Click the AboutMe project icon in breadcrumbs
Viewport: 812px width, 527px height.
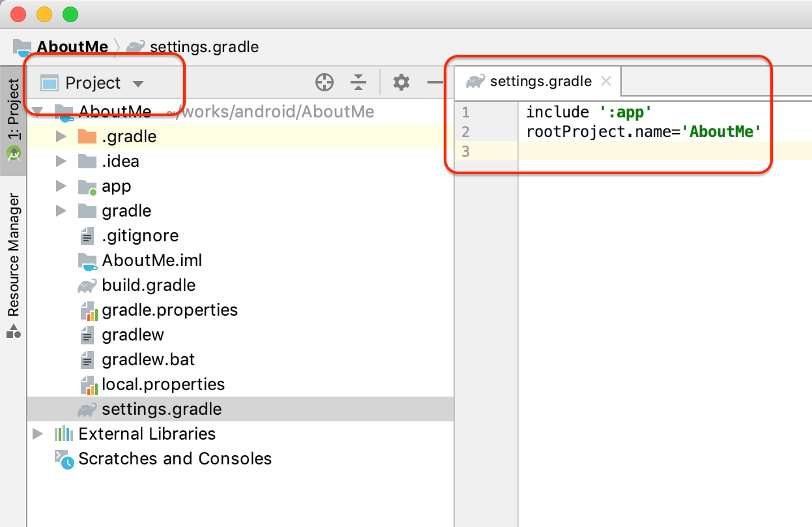click(x=21, y=46)
